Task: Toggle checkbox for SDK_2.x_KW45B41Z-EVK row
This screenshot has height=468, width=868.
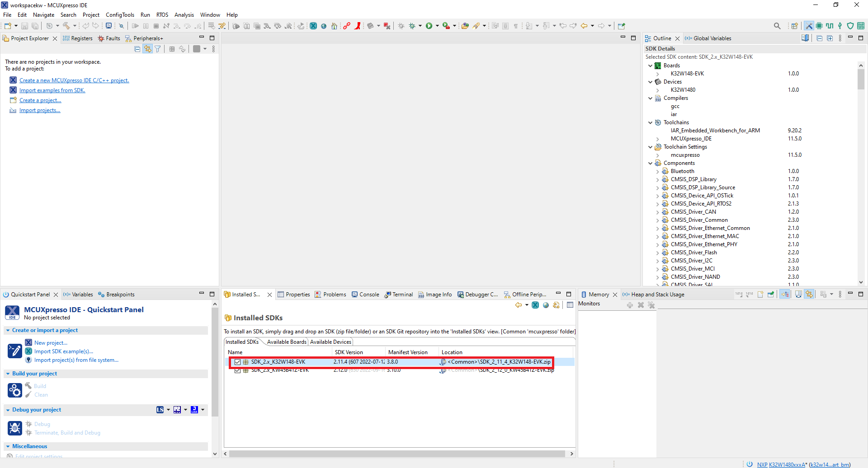Action: coord(237,370)
